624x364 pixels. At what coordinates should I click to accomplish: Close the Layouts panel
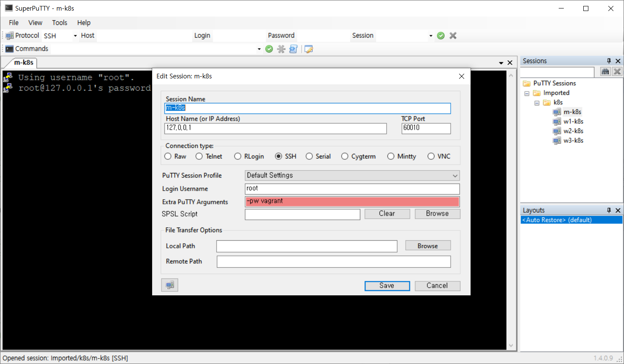pyautogui.click(x=618, y=210)
